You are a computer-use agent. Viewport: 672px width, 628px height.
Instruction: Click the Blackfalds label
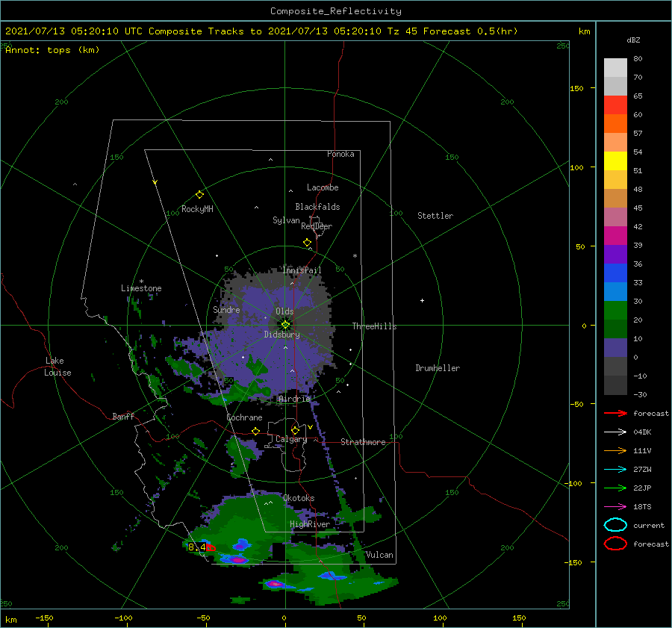point(317,207)
